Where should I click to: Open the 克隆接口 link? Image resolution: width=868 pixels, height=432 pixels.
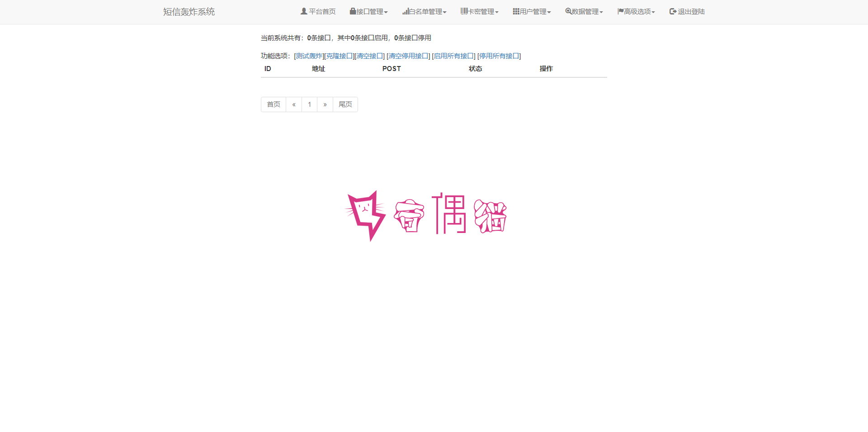tap(340, 56)
